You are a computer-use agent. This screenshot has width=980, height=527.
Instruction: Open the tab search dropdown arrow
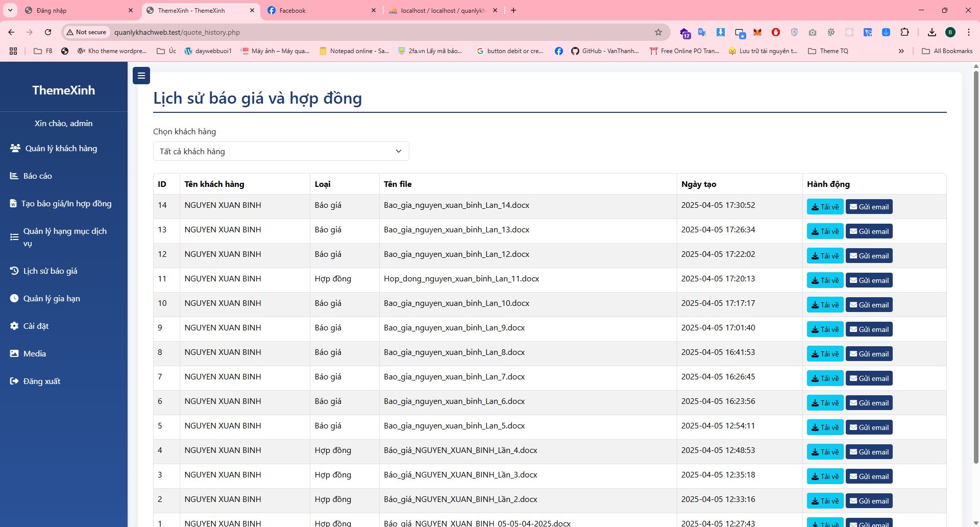10,10
